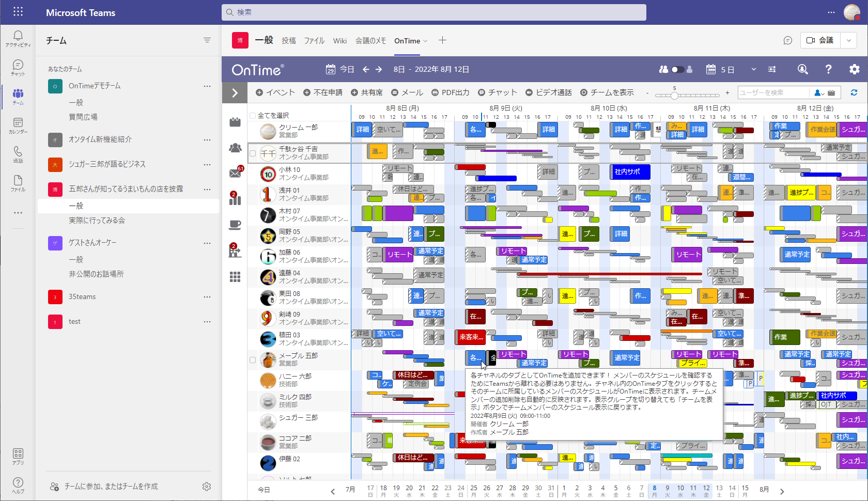Image resolution: width=868 pixels, height=501 pixels.
Task: Open the PDF出力 export tool
Action: (451, 92)
